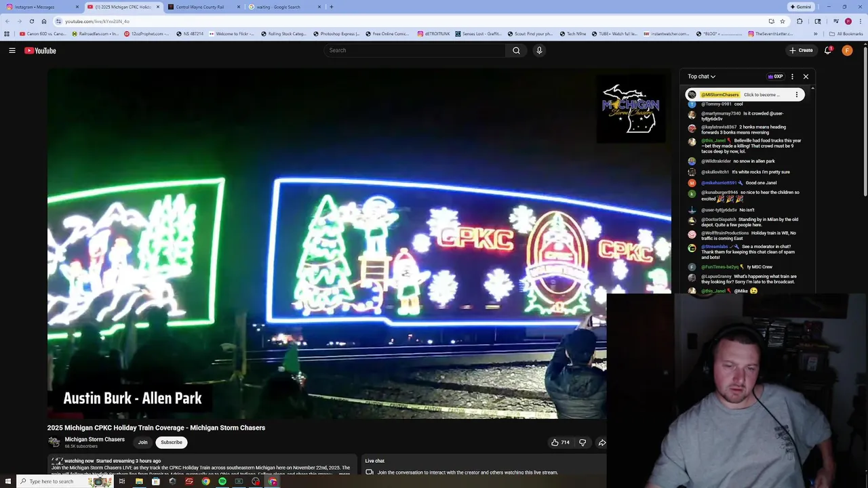
Task: Share the video with arrow button
Action: (x=601, y=443)
